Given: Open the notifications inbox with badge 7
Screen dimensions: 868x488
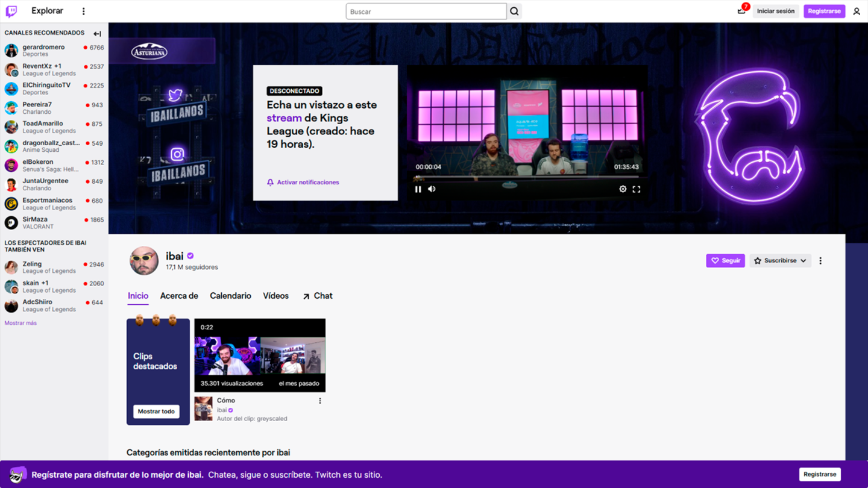Looking at the screenshot, I should click(x=741, y=11).
